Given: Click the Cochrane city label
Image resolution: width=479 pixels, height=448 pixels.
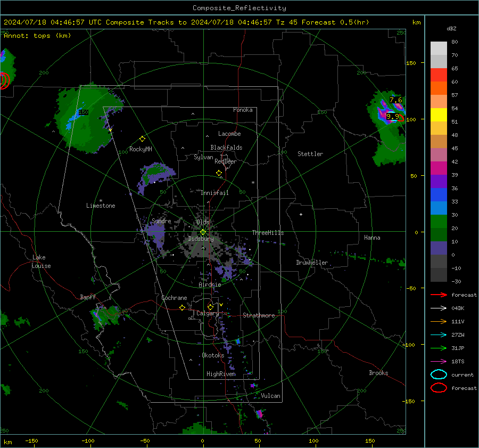Looking at the screenshot, I should tap(174, 298).
